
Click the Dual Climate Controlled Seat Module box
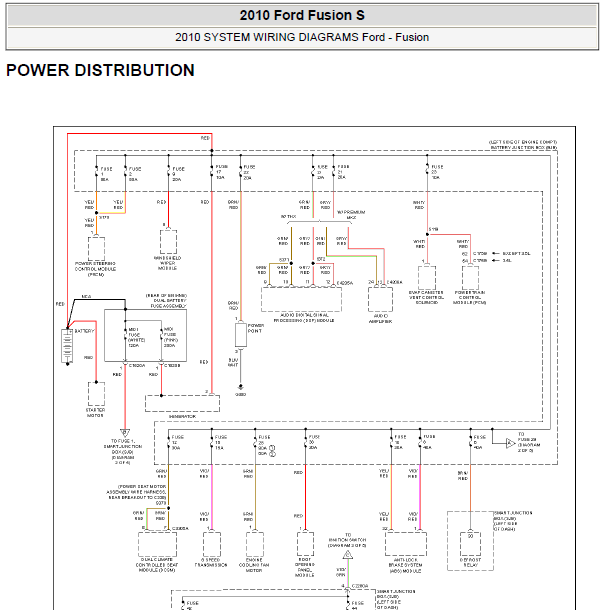coord(157,544)
